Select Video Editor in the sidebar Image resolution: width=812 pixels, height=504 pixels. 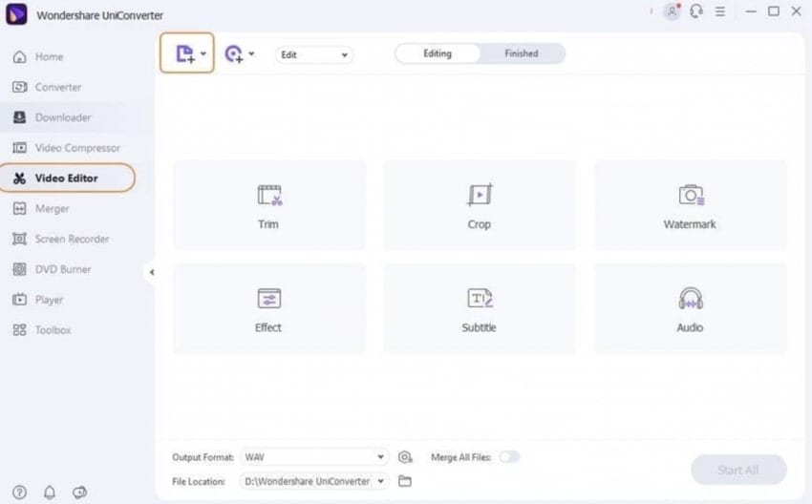67,178
